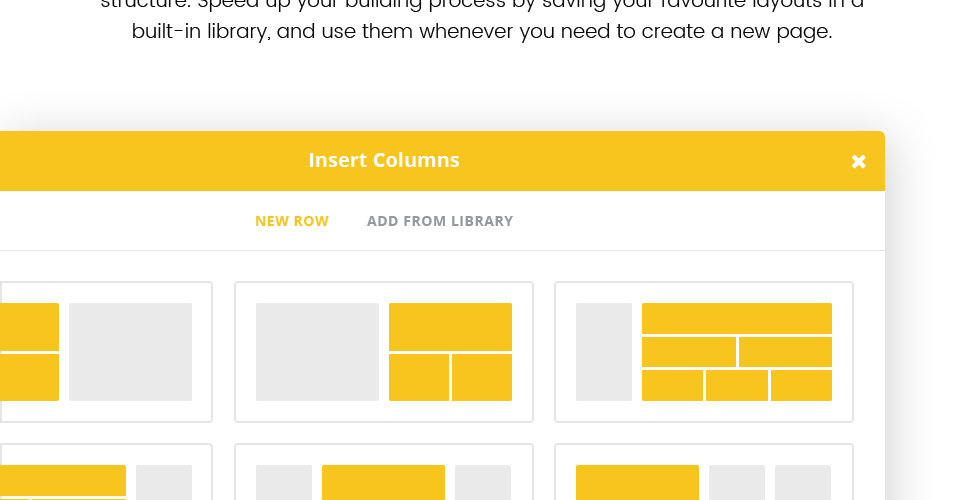This screenshot has height=500, width=965.
Task: Select layout with gray left, yellow top-and-two-bottom right
Action: click(x=384, y=352)
